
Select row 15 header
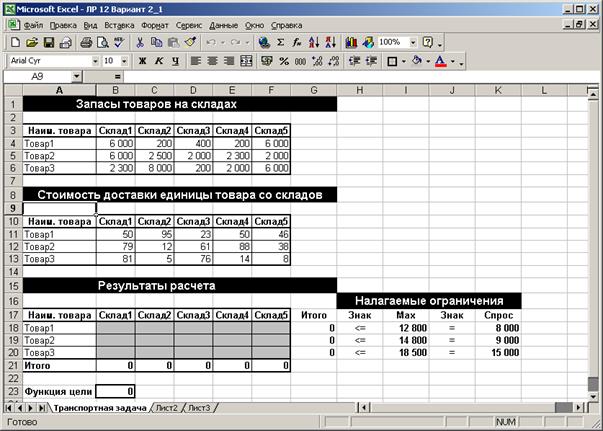(13, 286)
